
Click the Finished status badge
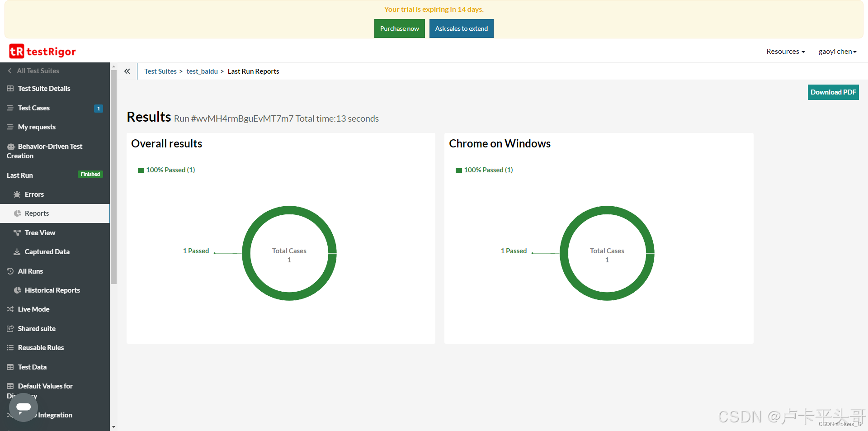pyautogui.click(x=90, y=174)
